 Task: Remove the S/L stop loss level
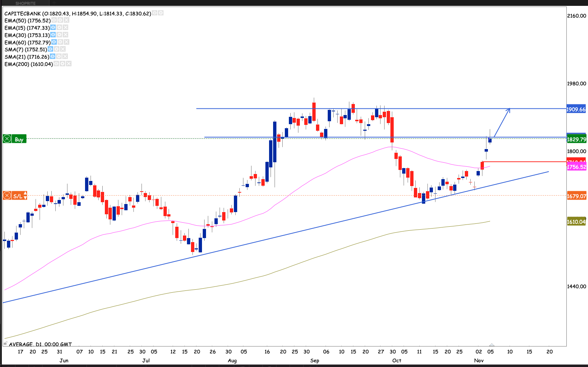pyautogui.click(x=7, y=196)
